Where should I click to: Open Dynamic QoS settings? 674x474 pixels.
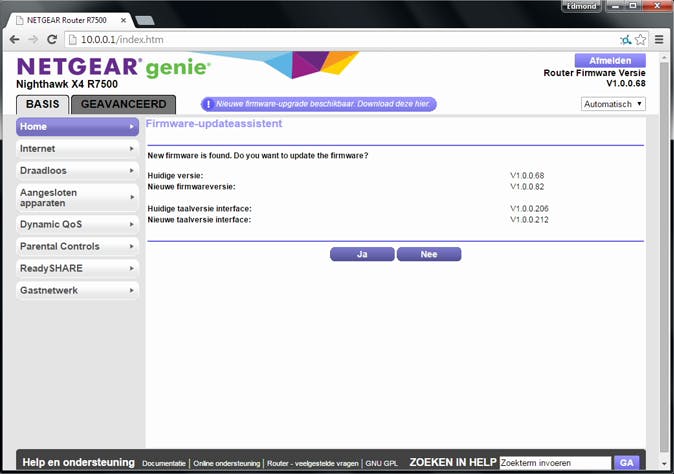77,224
